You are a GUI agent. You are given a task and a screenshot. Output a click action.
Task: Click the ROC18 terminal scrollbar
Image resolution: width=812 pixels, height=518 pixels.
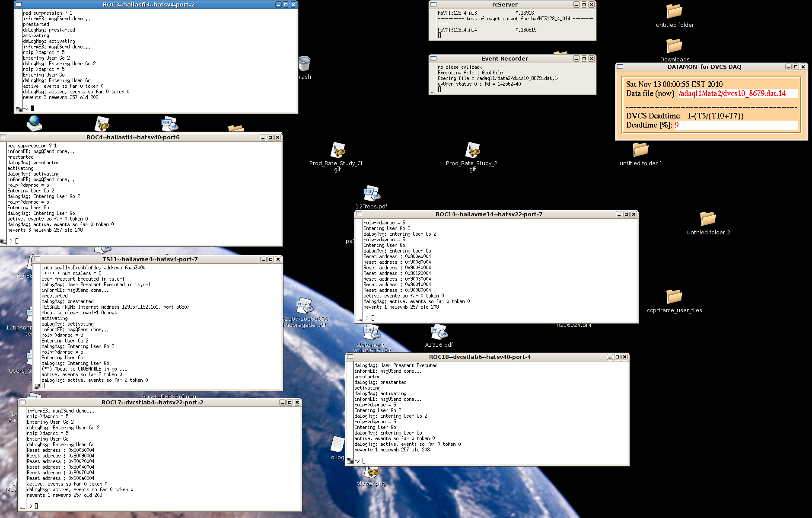pyautogui.click(x=350, y=412)
